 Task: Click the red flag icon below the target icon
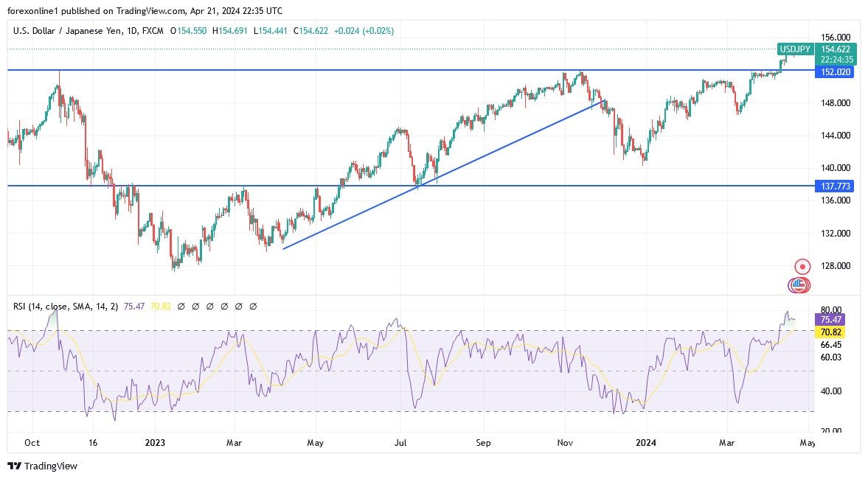pyautogui.click(x=801, y=285)
